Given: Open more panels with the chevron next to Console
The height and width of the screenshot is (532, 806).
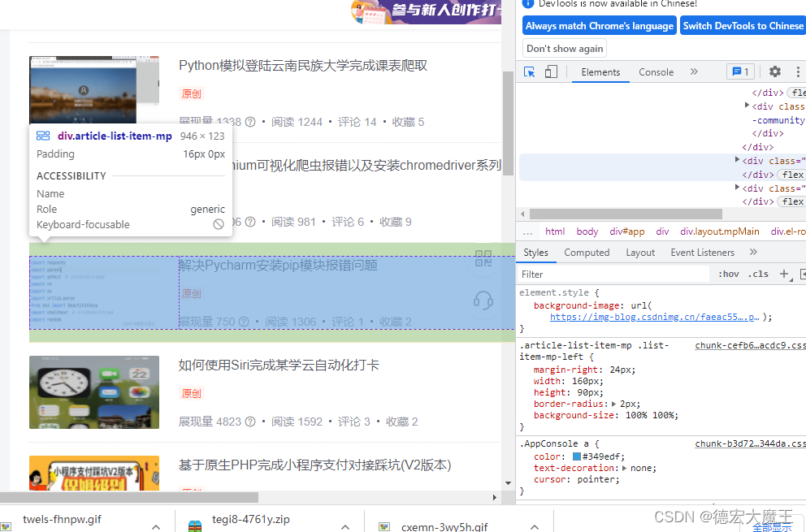Looking at the screenshot, I should (694, 72).
